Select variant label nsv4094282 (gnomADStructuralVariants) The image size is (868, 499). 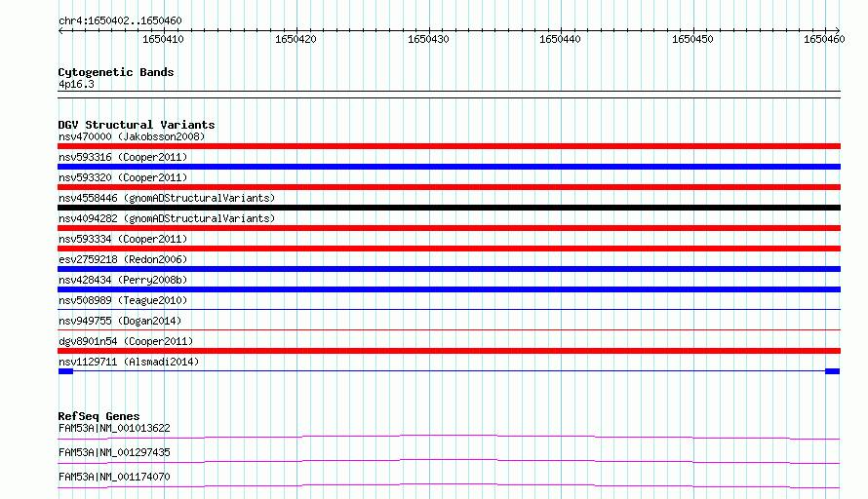[167, 218]
